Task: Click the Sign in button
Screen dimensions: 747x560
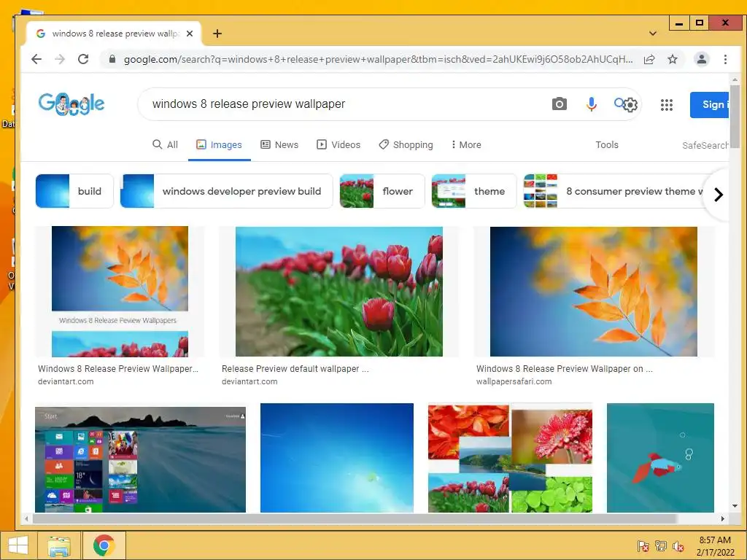Action: pyautogui.click(x=709, y=105)
